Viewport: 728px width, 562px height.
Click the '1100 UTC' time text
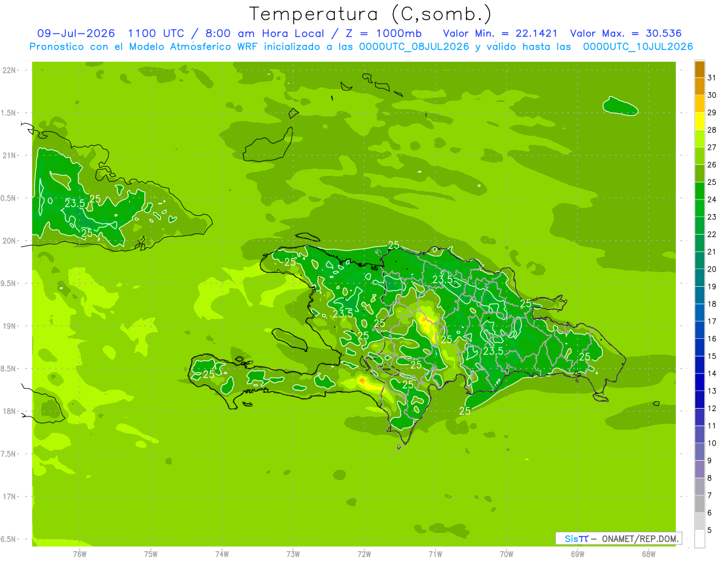click(x=156, y=33)
